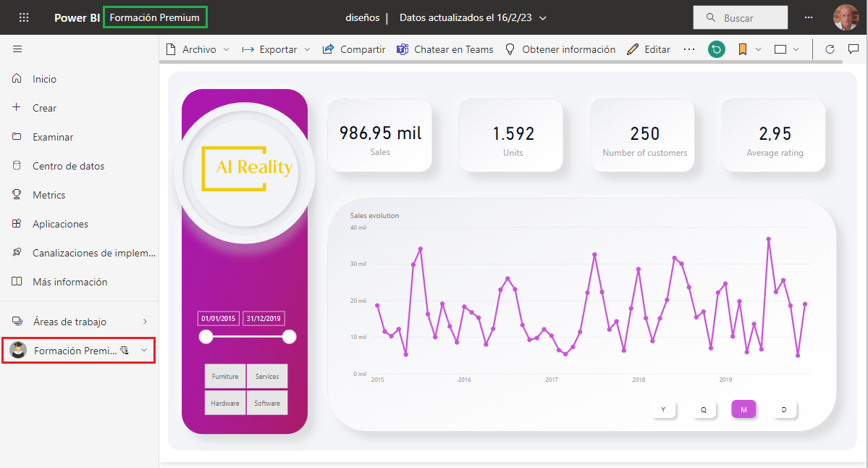Viewport: 868px width, 468px height.
Task: Go to Inicio in sidebar
Action: [x=44, y=79]
